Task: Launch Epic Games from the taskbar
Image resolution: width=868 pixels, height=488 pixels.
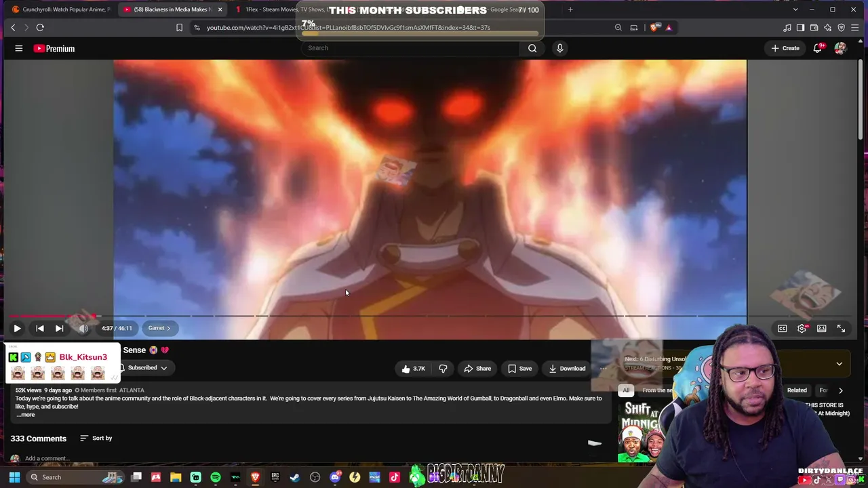Action: [x=275, y=477]
